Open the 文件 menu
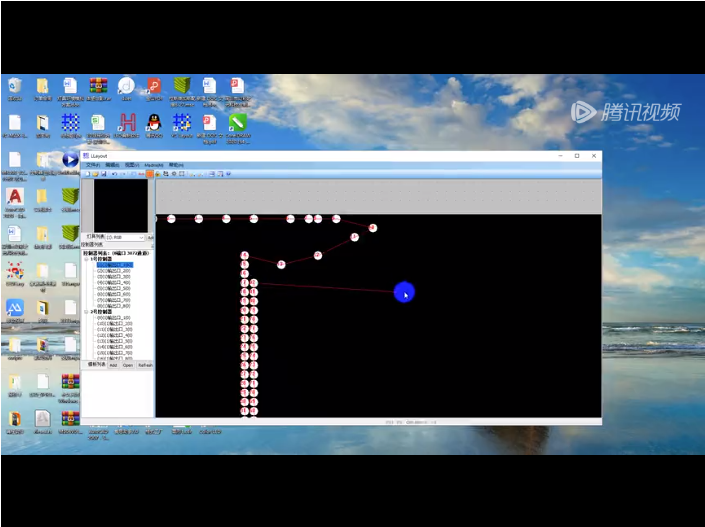Image resolution: width=705 pixels, height=527 pixels. click(93, 165)
